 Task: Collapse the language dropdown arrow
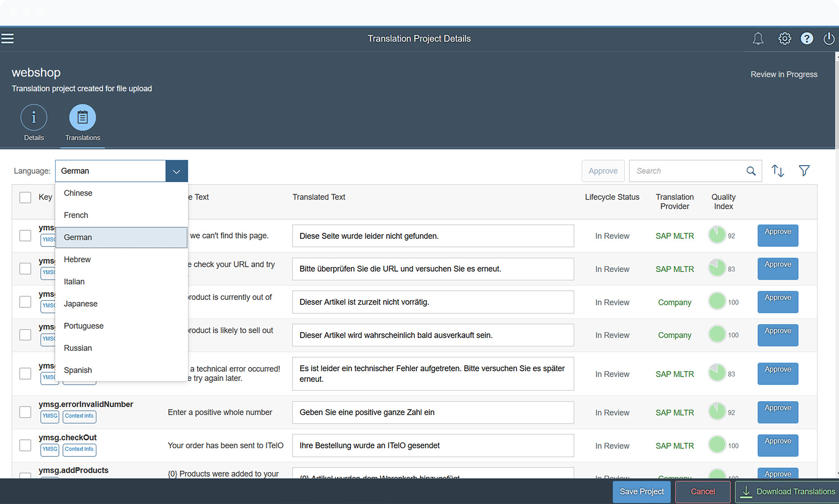[176, 171]
